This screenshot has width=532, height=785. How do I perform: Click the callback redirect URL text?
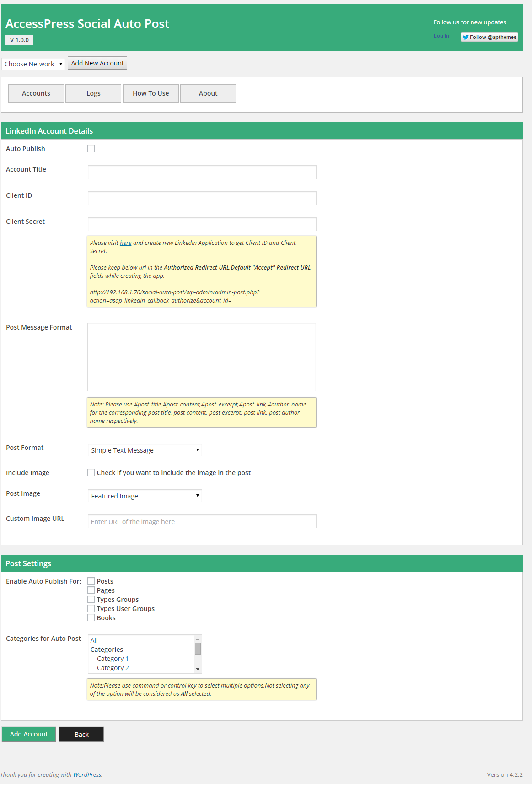coord(175,296)
